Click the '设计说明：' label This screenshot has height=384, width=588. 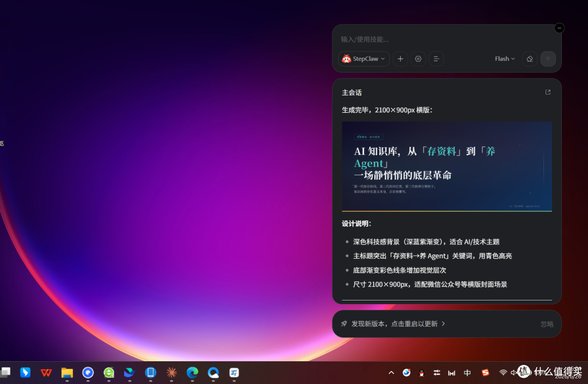[356, 223]
